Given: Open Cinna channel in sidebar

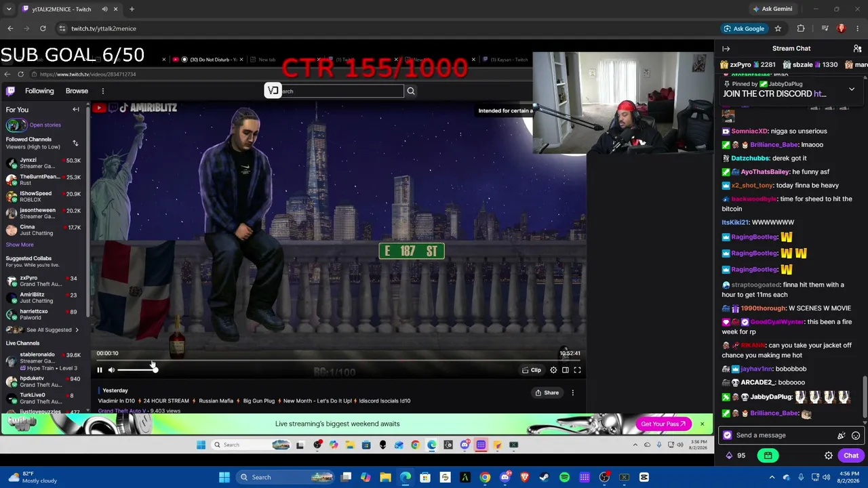Looking at the screenshot, I should [x=43, y=230].
